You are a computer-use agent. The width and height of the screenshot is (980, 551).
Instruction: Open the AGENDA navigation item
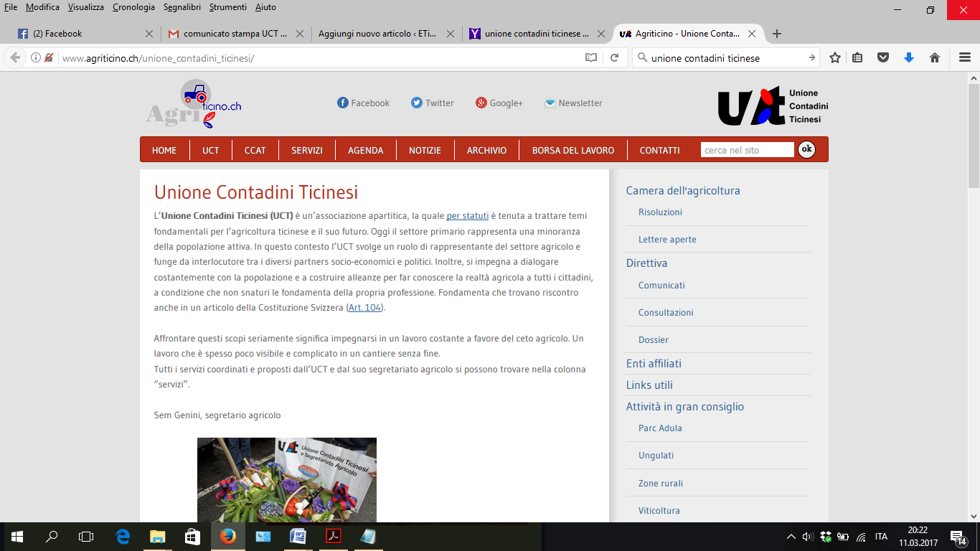click(x=366, y=150)
